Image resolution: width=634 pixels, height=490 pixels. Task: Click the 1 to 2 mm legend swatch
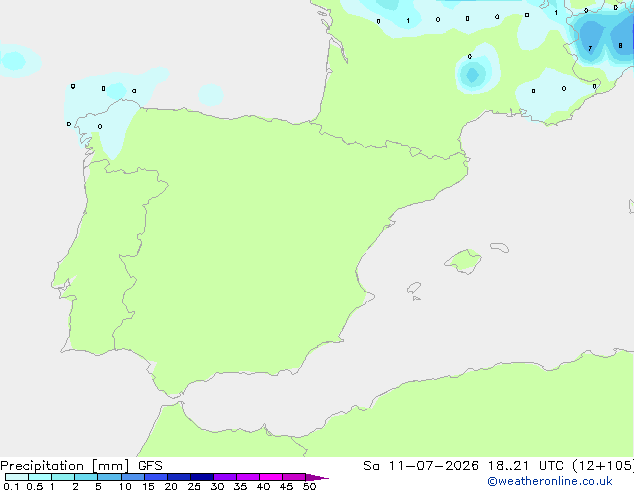coord(63,477)
